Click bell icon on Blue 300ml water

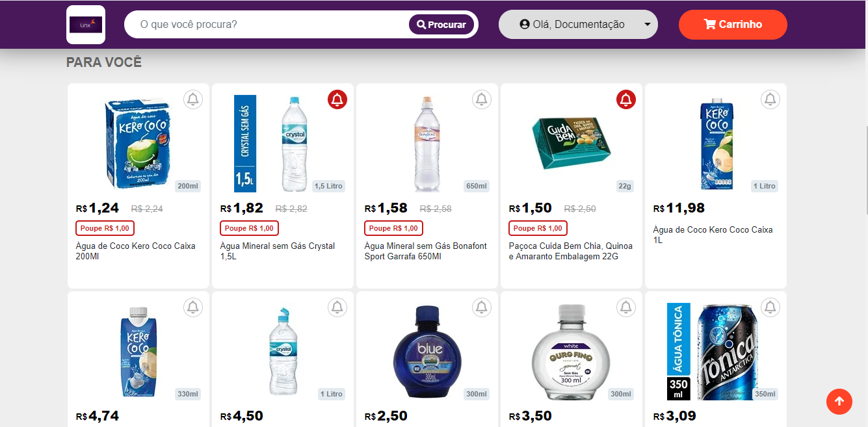pyautogui.click(x=482, y=307)
